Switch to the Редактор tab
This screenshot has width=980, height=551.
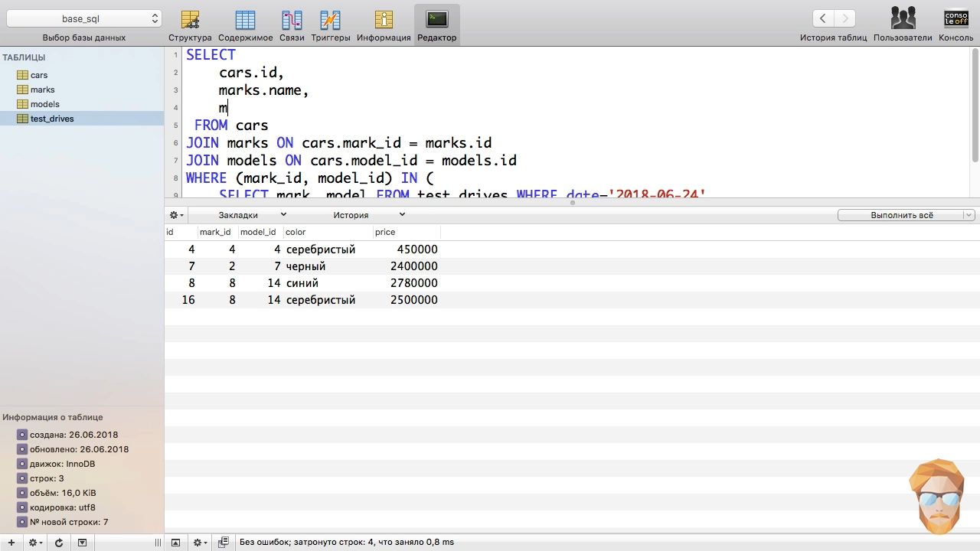[x=437, y=21]
